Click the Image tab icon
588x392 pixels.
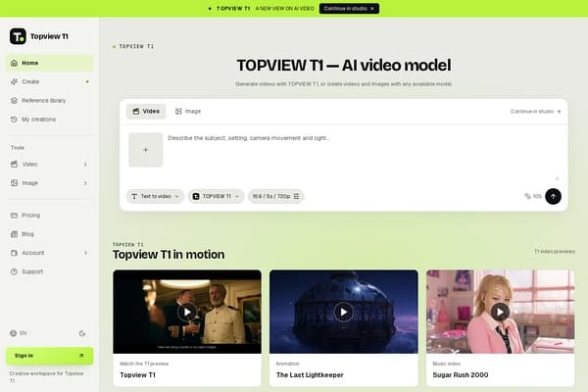[178, 112]
